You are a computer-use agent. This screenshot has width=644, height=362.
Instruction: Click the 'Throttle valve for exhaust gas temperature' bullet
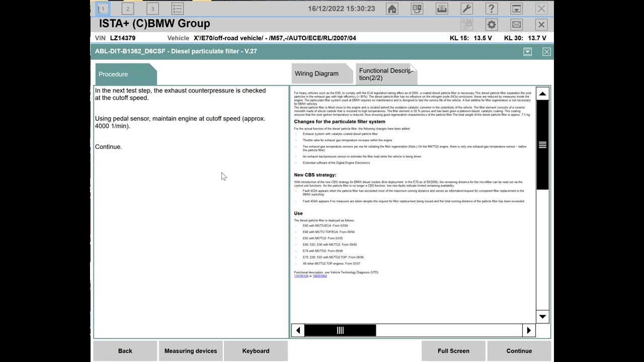[x=347, y=140]
